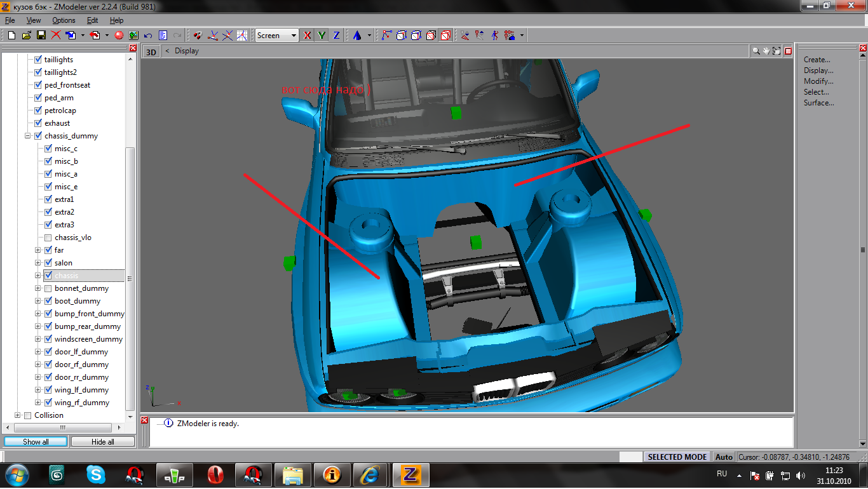Viewport: 868px width, 489px height.
Task: Expand the Collision tree node
Action: tap(18, 415)
